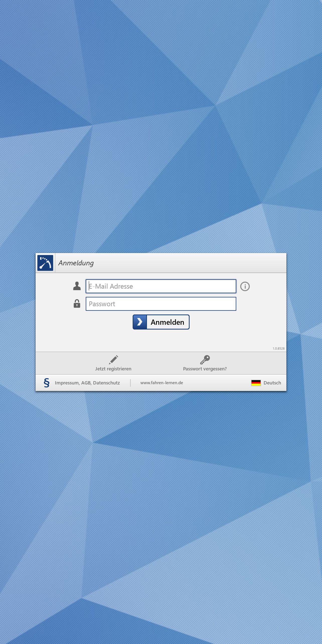Open Impressum, AGB, Datenschutz link
Screen dimensions: 322x644
coord(87,383)
